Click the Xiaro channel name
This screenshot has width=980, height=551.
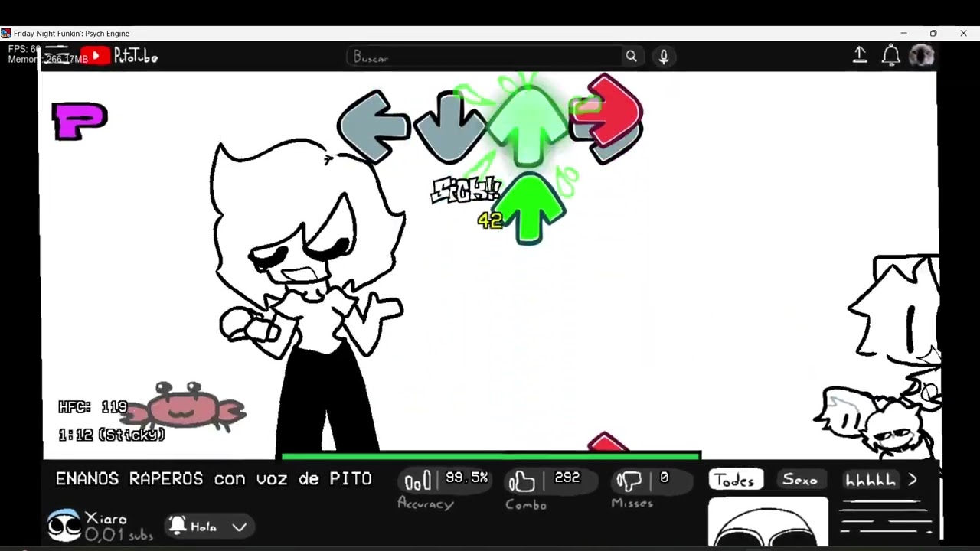106,519
